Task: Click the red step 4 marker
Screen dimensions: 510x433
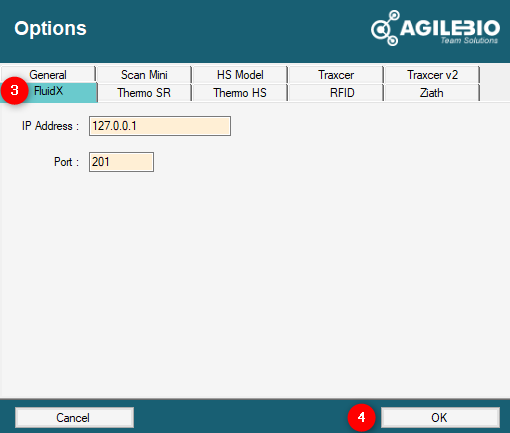Action: click(x=361, y=417)
